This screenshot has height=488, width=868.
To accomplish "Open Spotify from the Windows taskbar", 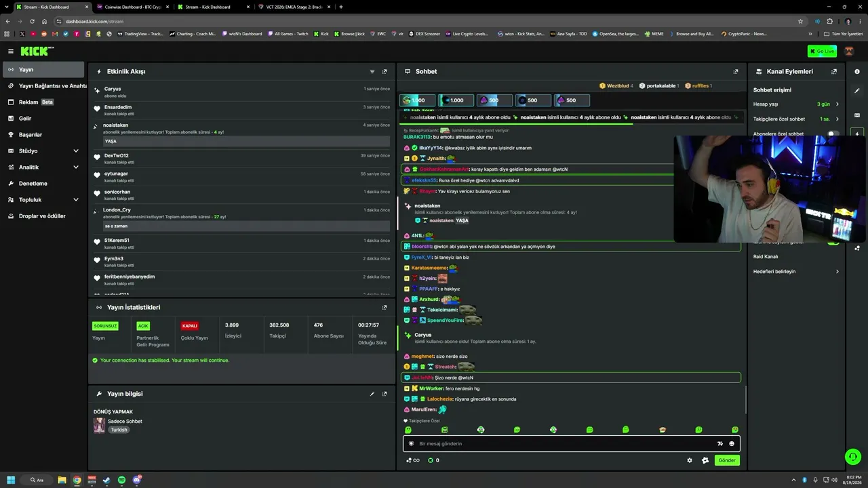I will click(x=122, y=480).
